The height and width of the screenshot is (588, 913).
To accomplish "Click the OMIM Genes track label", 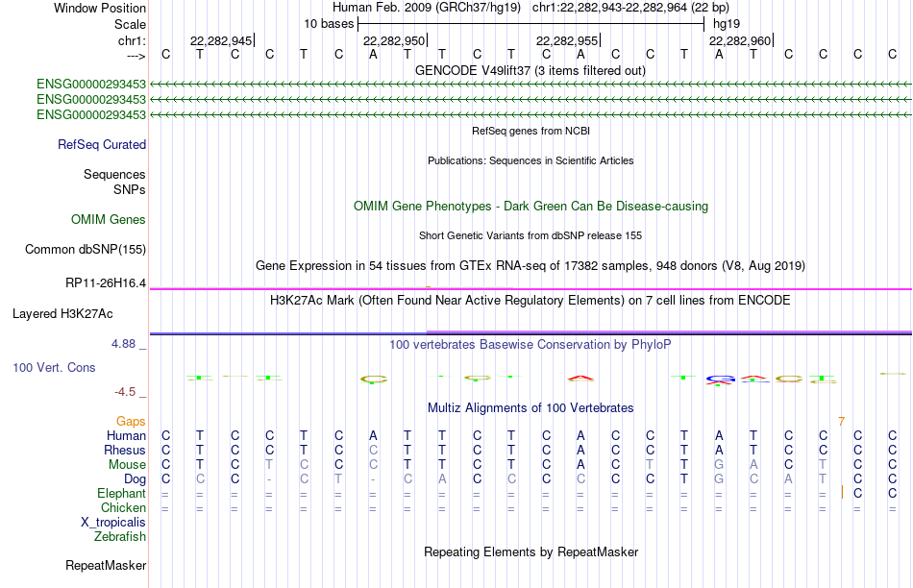I will pyautogui.click(x=108, y=219).
